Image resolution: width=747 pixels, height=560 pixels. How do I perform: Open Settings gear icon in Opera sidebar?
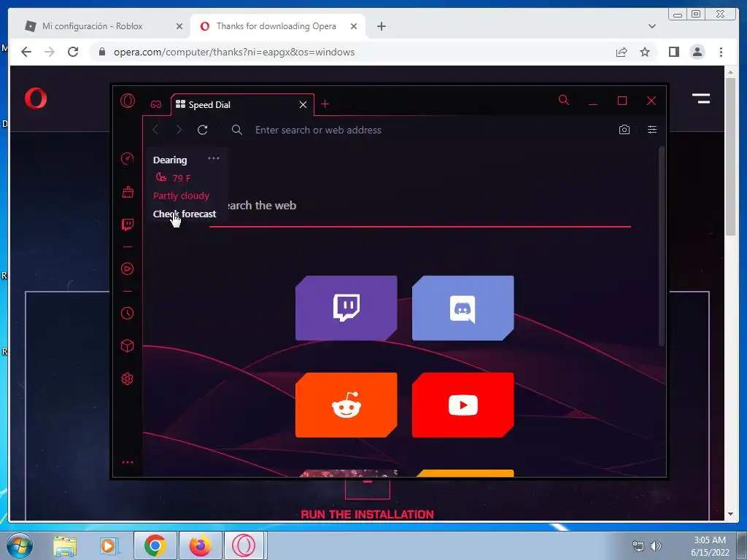click(127, 379)
